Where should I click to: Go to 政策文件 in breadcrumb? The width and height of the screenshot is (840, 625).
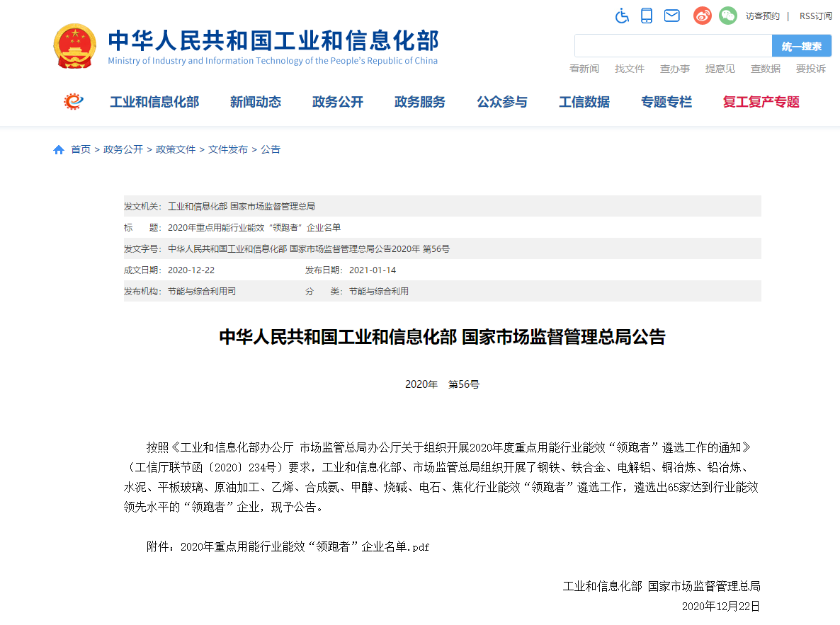176,149
